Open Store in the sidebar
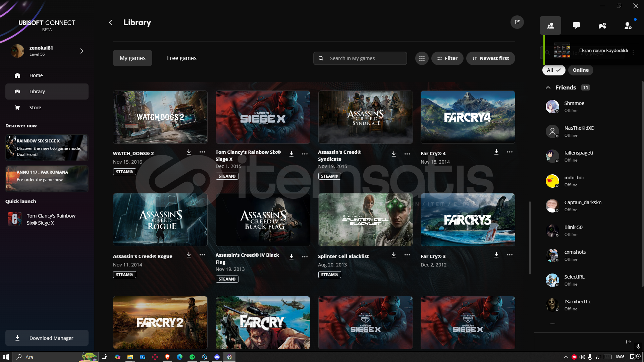 [47, 108]
